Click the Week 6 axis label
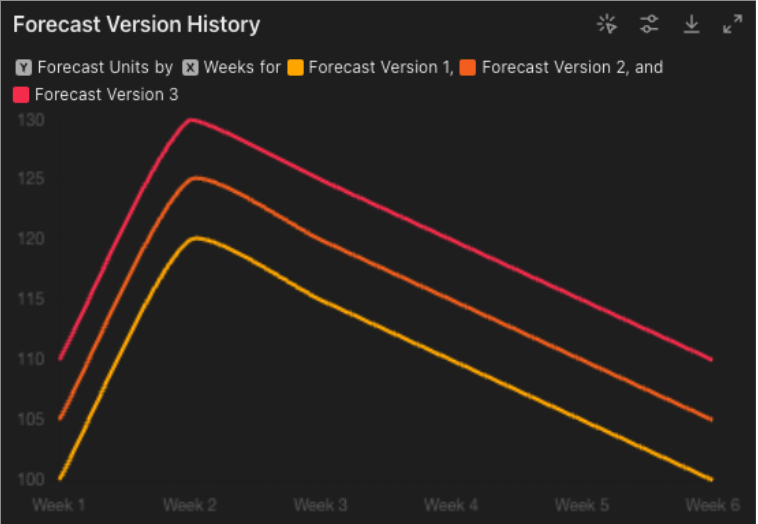The height and width of the screenshot is (524, 758). (711, 505)
